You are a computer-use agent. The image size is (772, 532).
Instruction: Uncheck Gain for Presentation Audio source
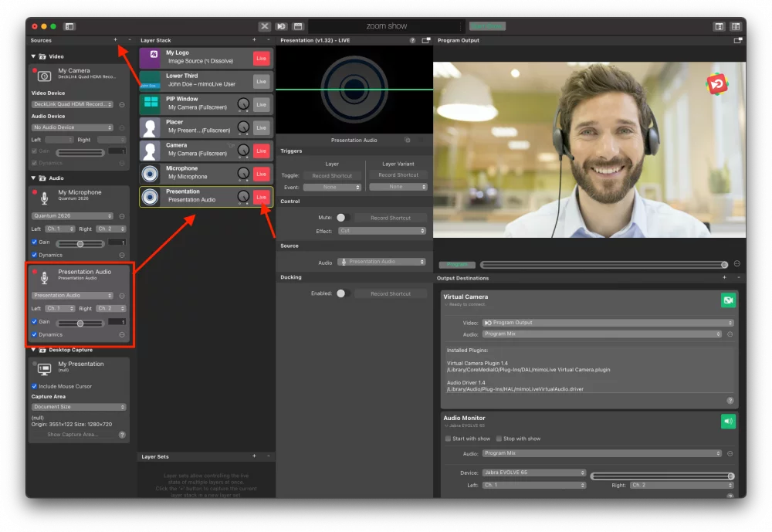pyautogui.click(x=35, y=322)
